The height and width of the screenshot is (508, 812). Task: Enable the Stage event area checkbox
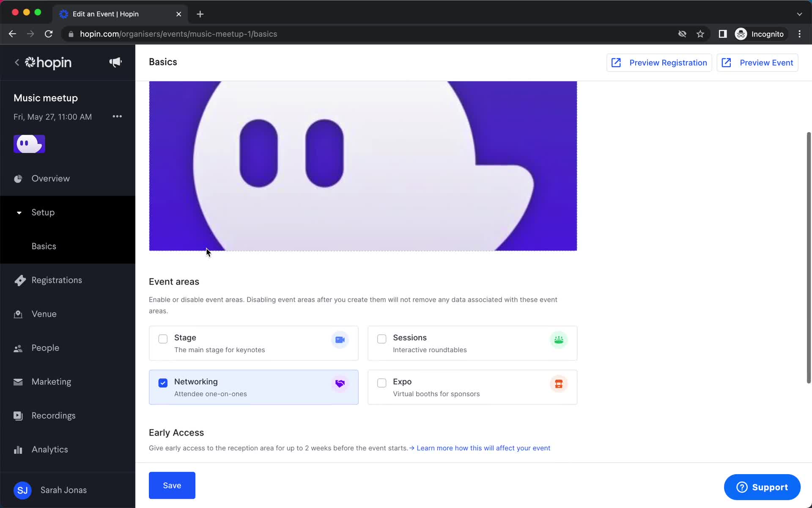[x=163, y=339]
